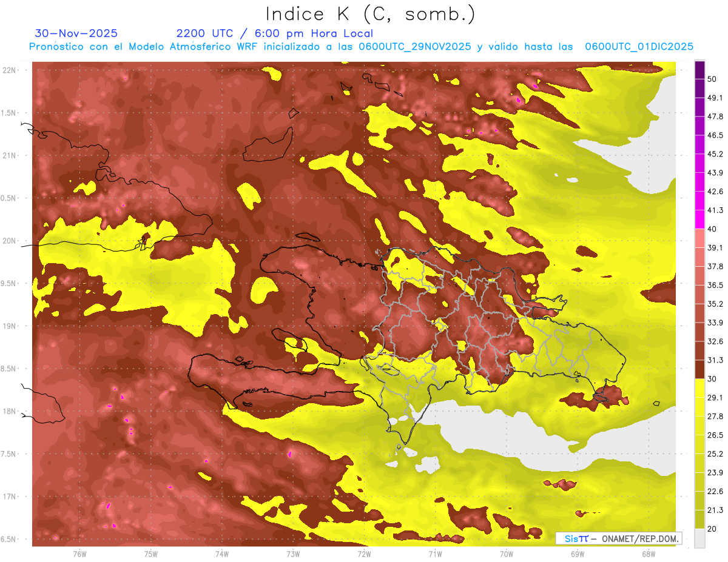Select the 32.6 color scale value
This screenshot has width=728, height=562.
715,341
